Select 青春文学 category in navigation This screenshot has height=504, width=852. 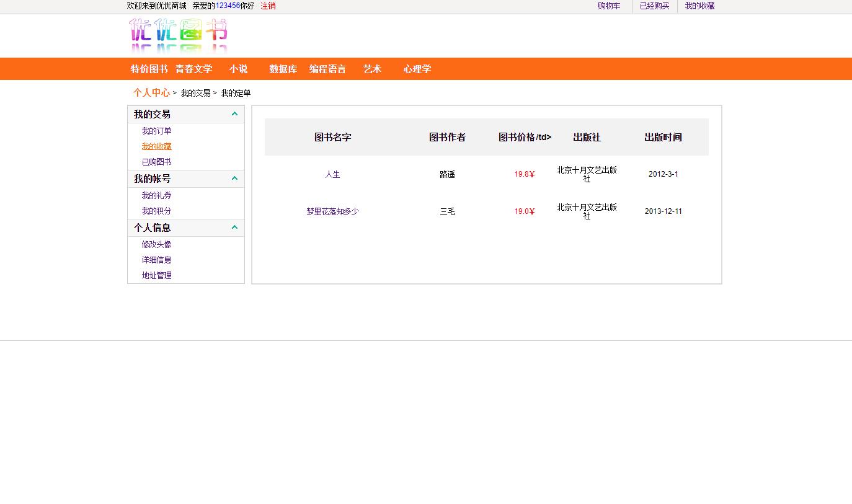[193, 69]
